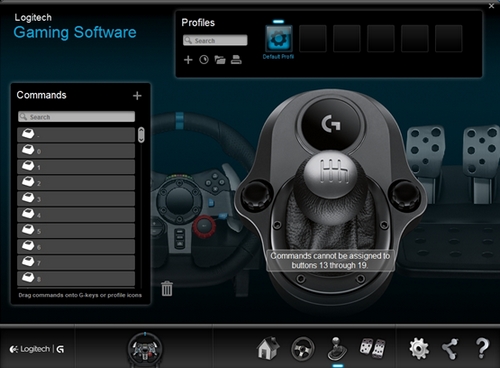The height and width of the screenshot is (368, 500).
Task: Select the Default Profile thumbnail
Action: [279, 39]
